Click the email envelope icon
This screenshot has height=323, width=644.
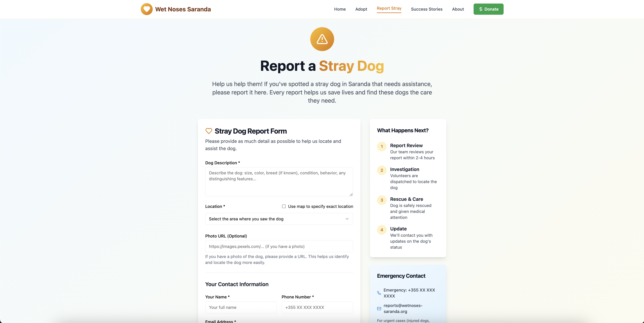379,308
